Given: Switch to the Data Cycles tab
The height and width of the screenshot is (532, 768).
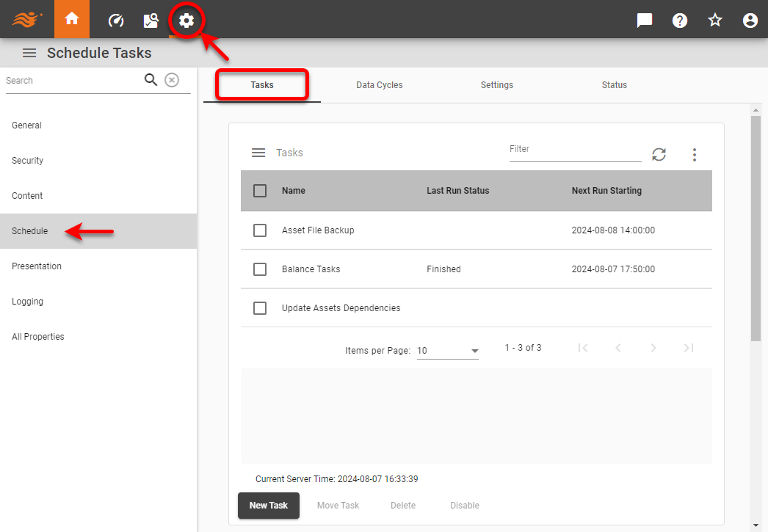Looking at the screenshot, I should pyautogui.click(x=379, y=84).
